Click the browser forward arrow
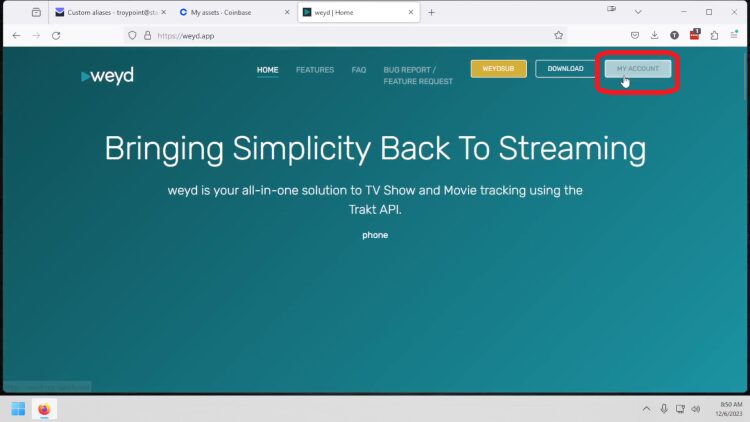750x422 pixels. 36,35
